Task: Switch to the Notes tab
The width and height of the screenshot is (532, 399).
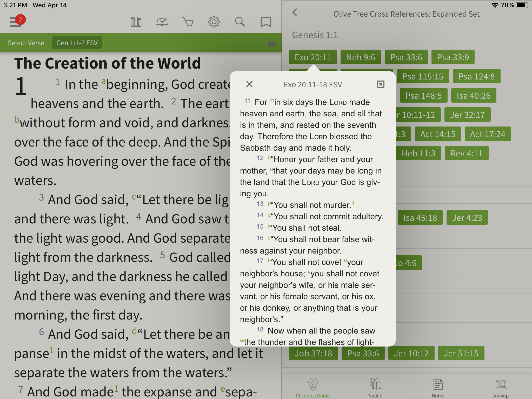Action: [438, 388]
